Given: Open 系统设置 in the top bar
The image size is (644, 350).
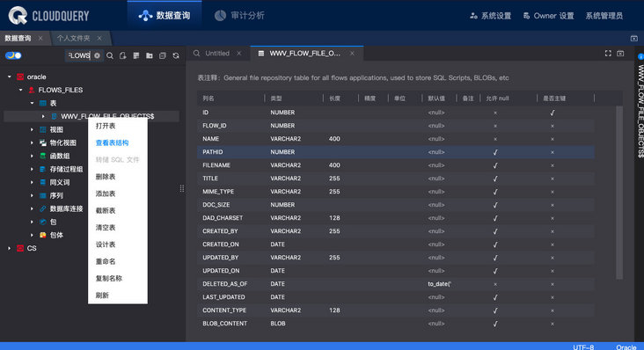Looking at the screenshot, I should click(x=491, y=16).
